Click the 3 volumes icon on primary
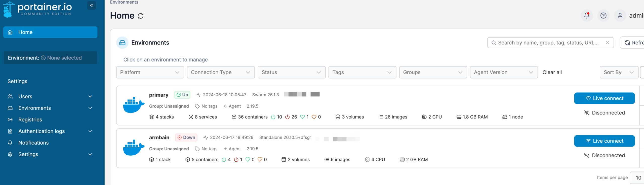Image resolution: width=644 pixels, height=185 pixels. (x=338, y=117)
